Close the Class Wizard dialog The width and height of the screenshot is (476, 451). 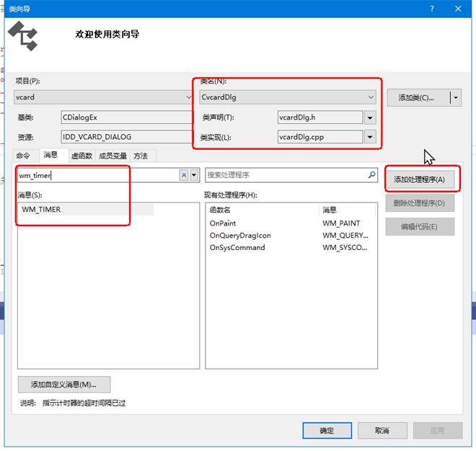coord(459,9)
